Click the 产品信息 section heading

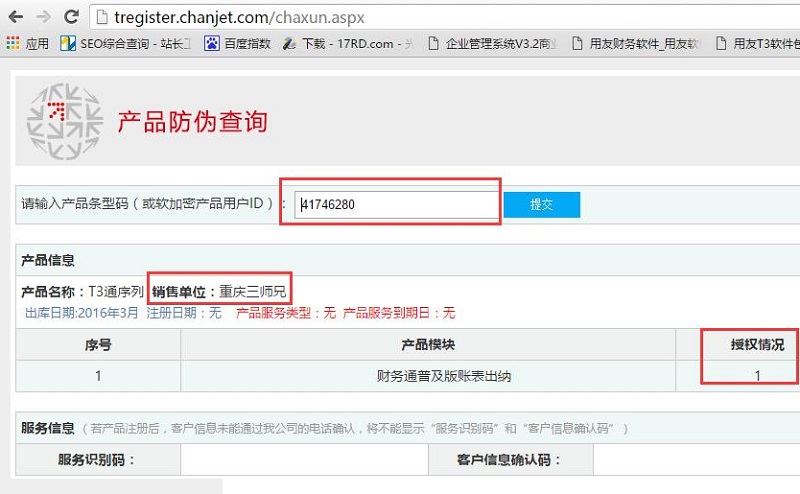click(48, 260)
